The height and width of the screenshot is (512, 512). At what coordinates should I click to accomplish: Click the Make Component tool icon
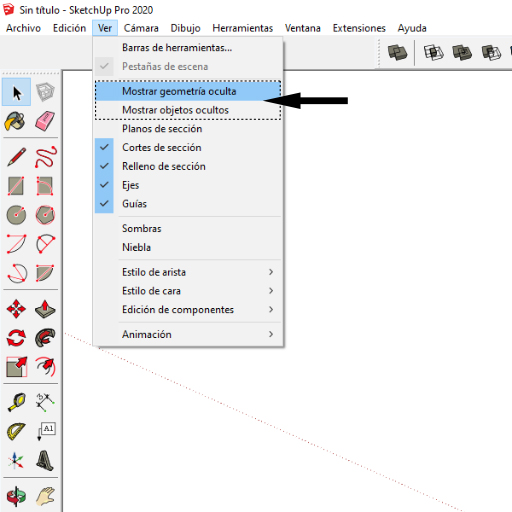[x=45, y=92]
